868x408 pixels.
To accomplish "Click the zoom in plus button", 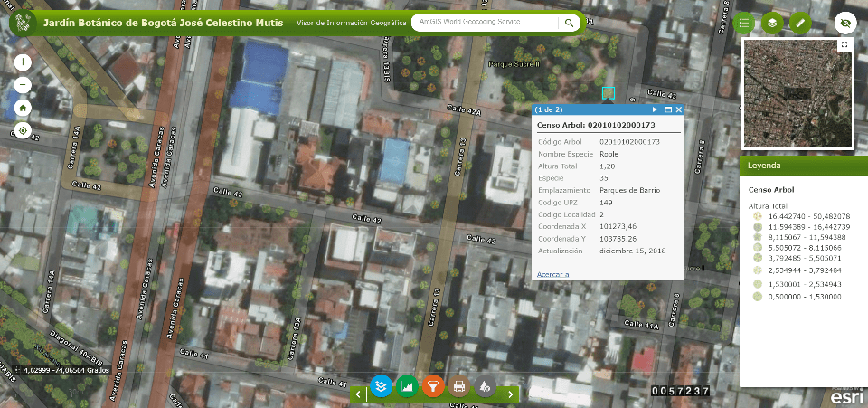I will tap(23, 62).
